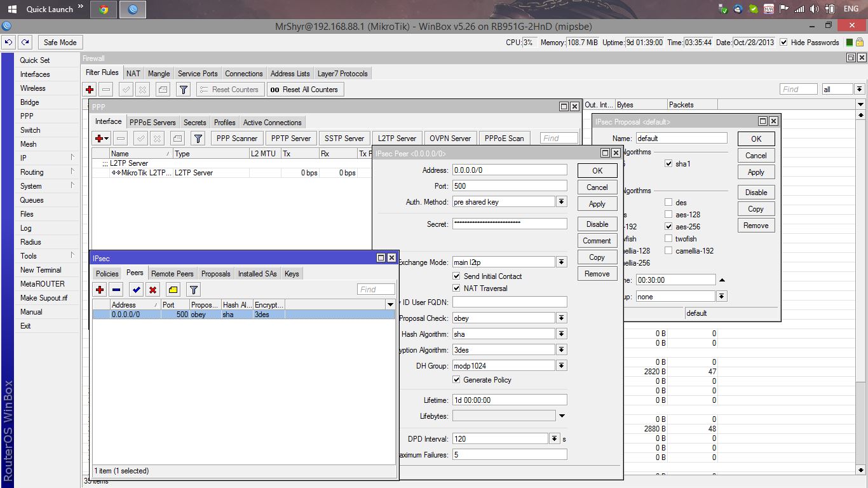This screenshot has height=488, width=868.
Task: Uncheck aes-256 encryption algorithm
Action: point(668,227)
